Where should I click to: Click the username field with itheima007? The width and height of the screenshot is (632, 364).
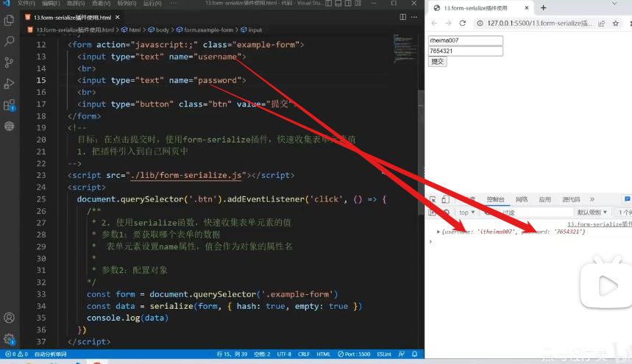pyautogui.click(x=466, y=40)
